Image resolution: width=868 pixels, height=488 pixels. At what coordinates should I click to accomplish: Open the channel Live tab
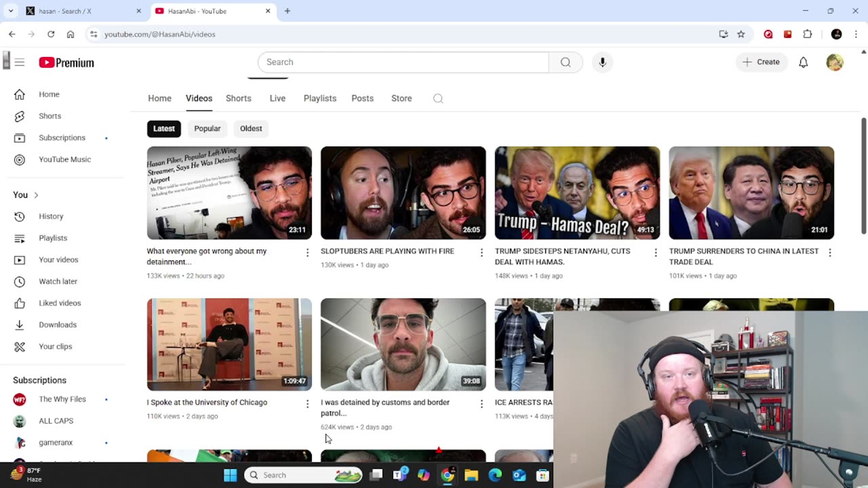[277, 98]
